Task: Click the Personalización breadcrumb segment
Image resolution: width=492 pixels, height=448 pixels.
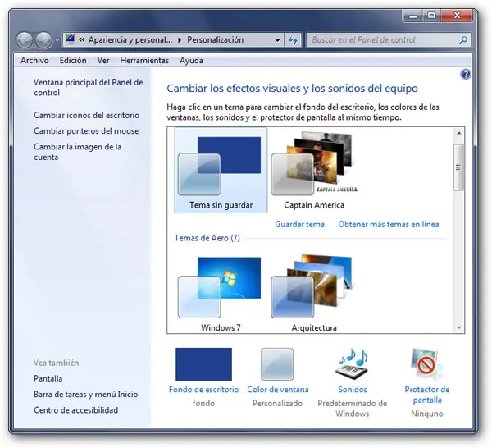Action: (215, 40)
